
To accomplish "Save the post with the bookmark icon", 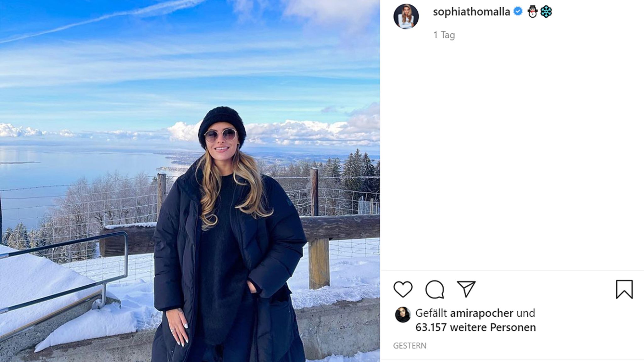I will (x=624, y=289).
